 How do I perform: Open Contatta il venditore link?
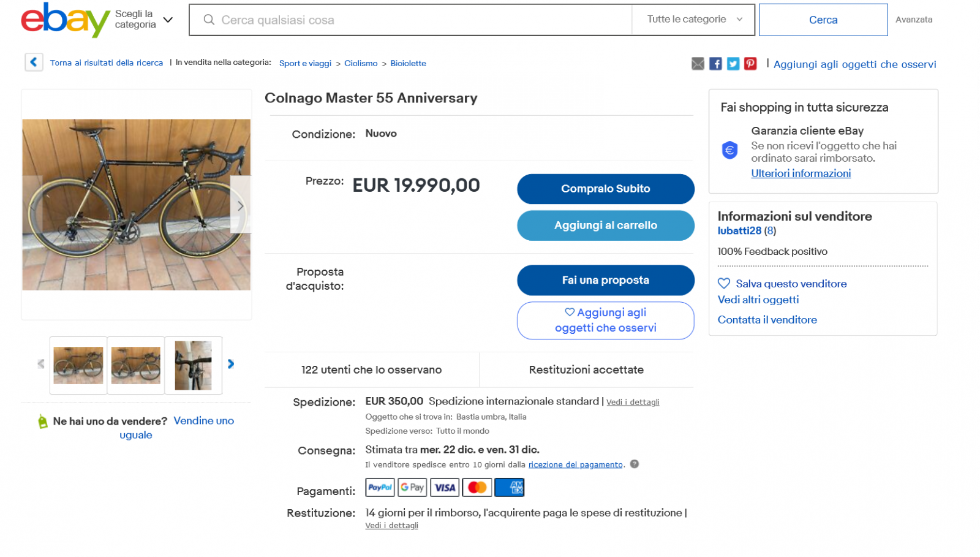(767, 320)
